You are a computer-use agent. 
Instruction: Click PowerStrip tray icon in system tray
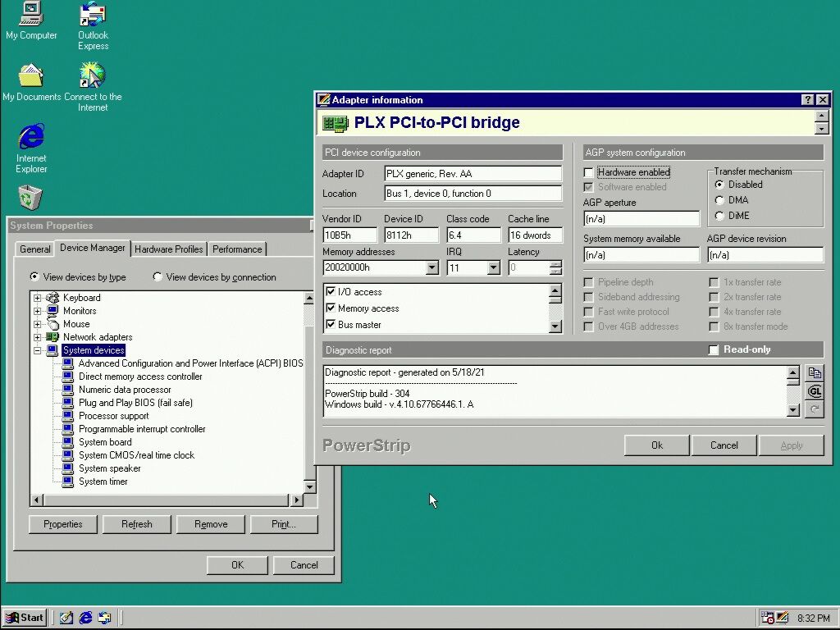tap(783, 618)
